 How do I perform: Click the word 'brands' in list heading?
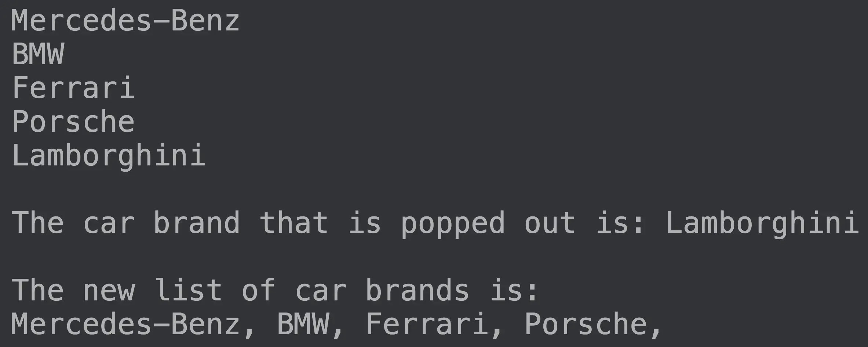coord(417,290)
